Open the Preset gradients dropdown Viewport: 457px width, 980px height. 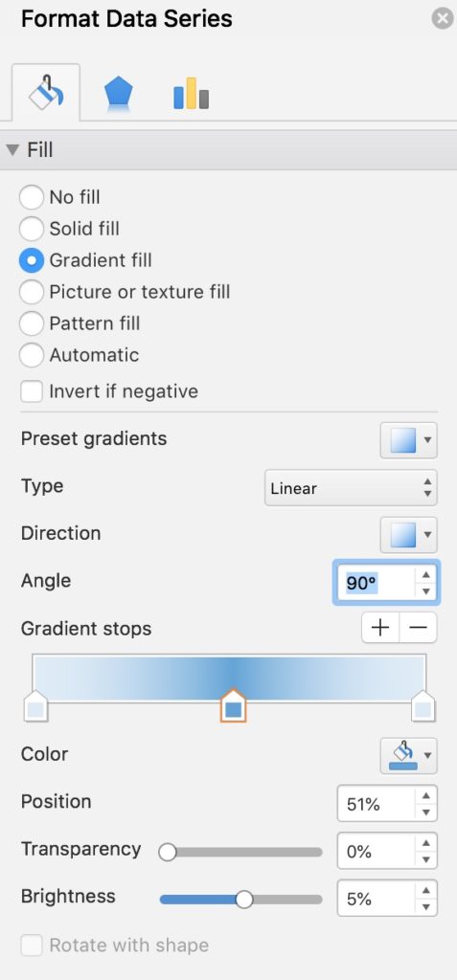click(x=408, y=440)
